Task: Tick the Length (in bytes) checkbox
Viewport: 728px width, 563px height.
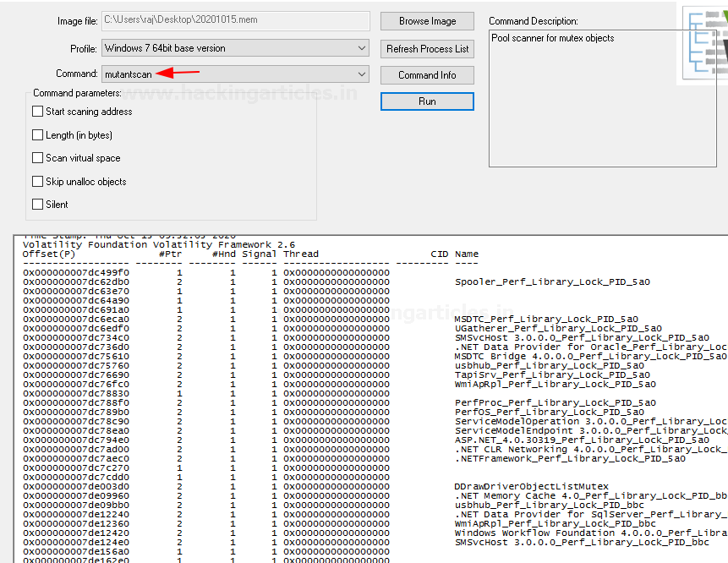Action: tap(37, 135)
